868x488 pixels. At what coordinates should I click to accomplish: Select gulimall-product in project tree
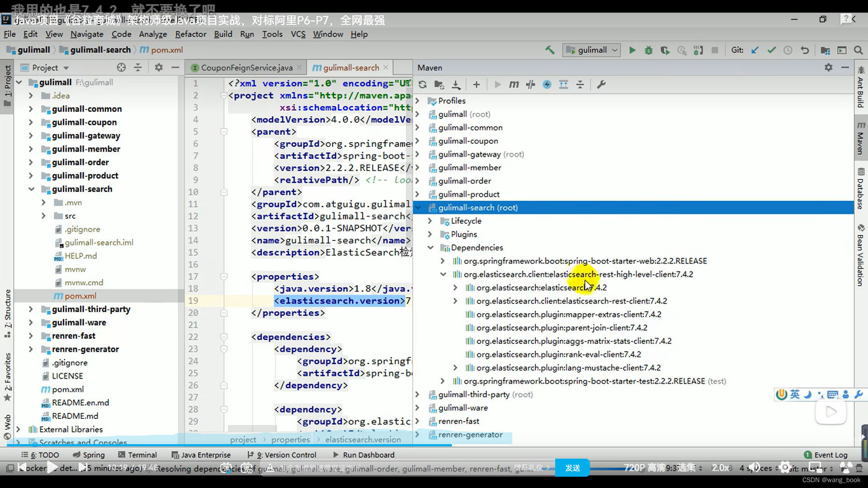85,174
